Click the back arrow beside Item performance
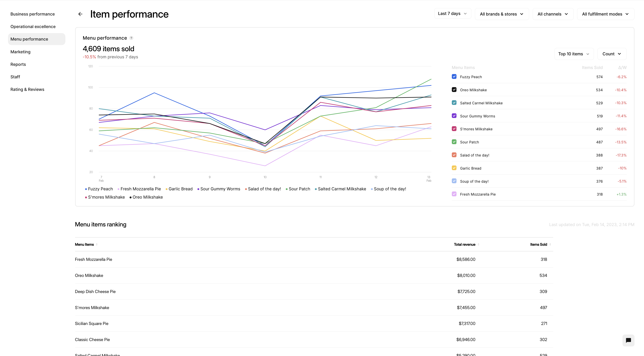The height and width of the screenshot is (356, 644). pyautogui.click(x=80, y=14)
